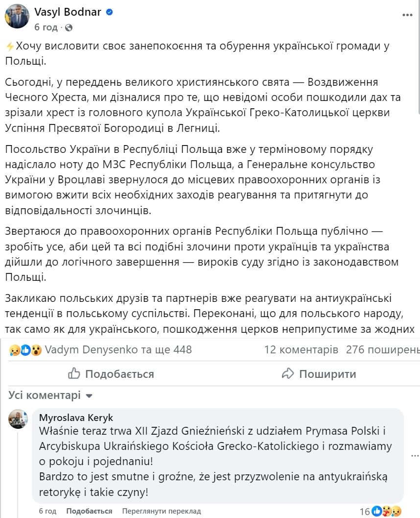
Task: Open the post menu via the ellipsis control
Action: [x=408, y=15]
